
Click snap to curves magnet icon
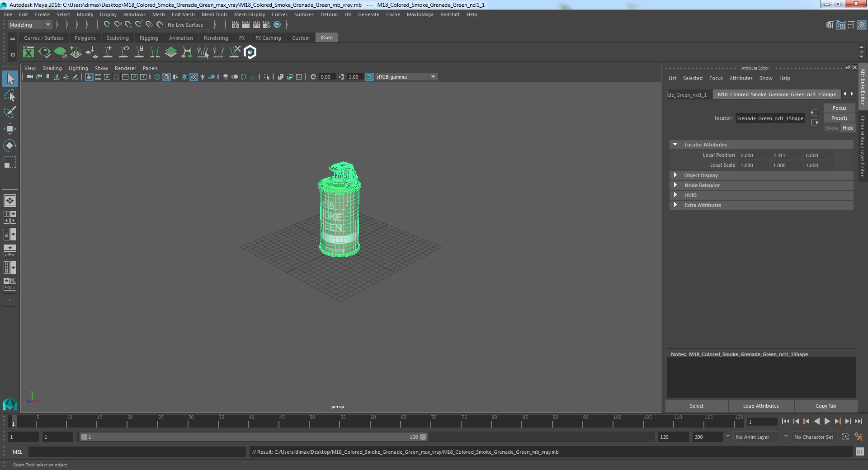118,25
